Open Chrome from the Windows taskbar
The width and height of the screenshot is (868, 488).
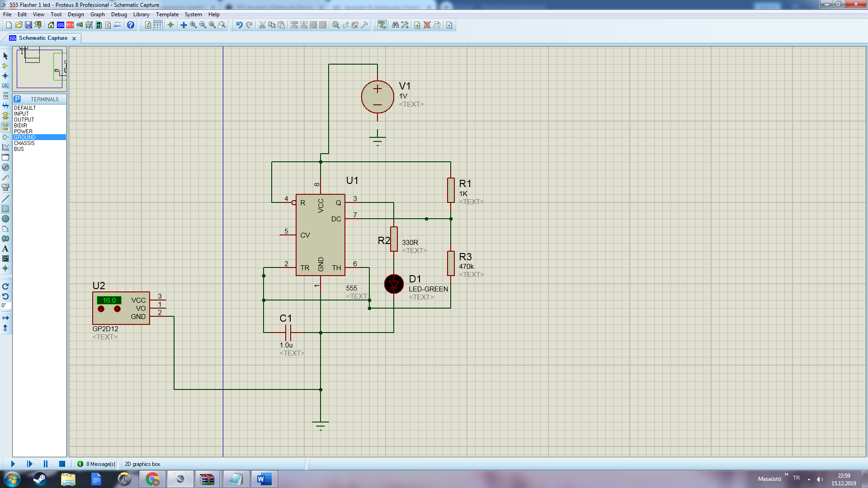point(152,479)
